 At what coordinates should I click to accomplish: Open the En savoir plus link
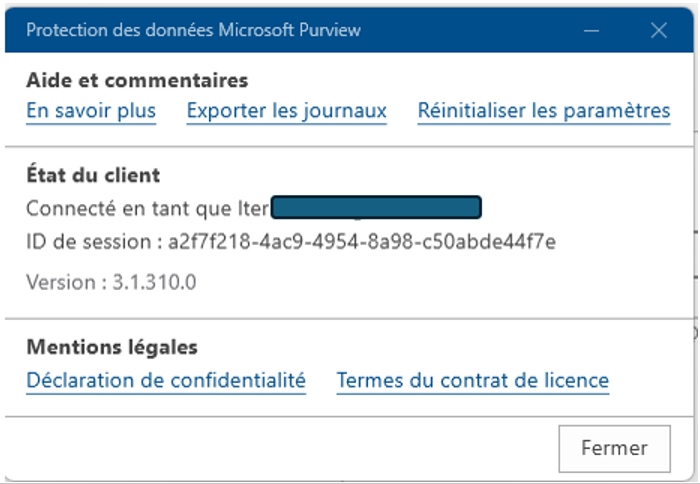91,111
